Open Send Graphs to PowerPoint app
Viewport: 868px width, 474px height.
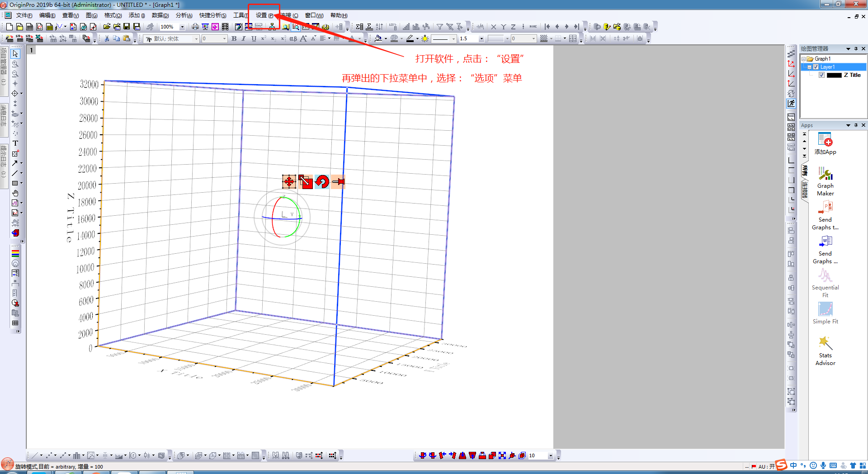[x=825, y=215]
